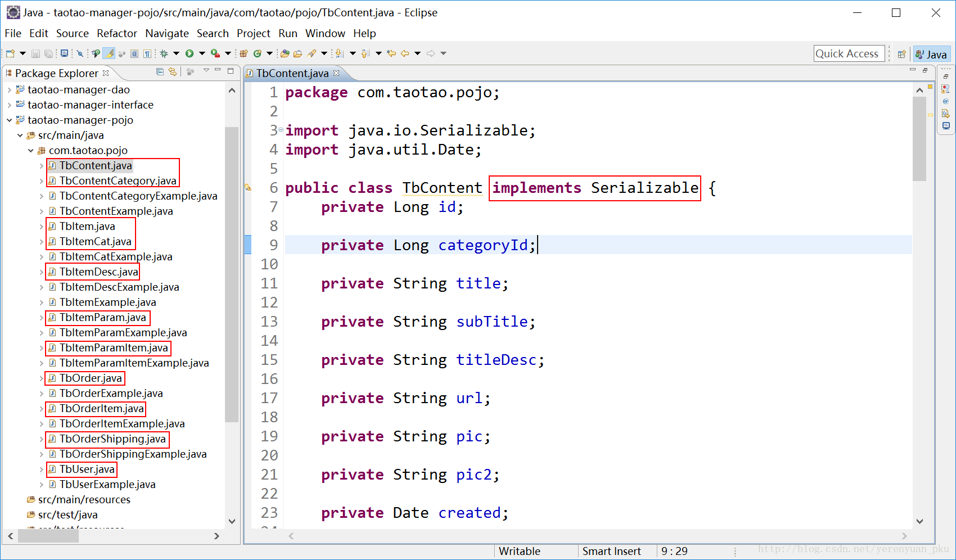
Task: Expand taotao-manager-dao project
Action: coord(9,89)
